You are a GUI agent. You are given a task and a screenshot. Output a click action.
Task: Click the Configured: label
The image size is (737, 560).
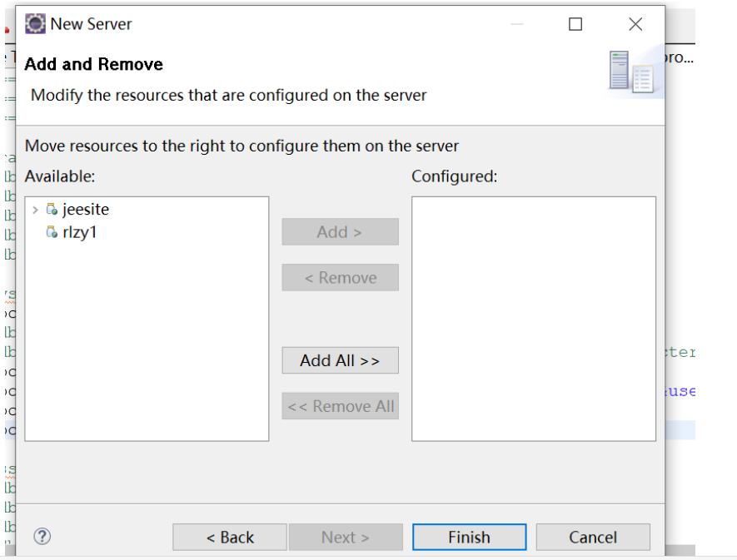[x=455, y=176]
